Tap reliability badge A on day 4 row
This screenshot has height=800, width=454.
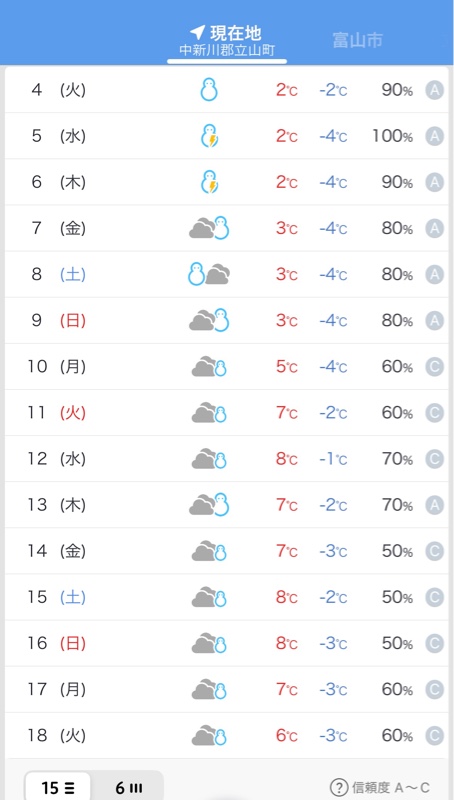tap(435, 90)
